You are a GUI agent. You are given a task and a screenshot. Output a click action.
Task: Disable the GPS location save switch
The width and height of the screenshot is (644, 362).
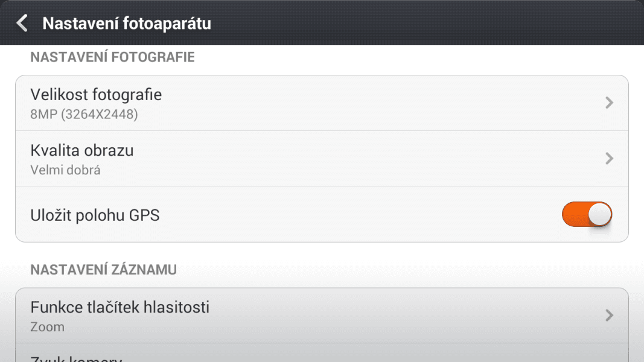pyautogui.click(x=587, y=214)
